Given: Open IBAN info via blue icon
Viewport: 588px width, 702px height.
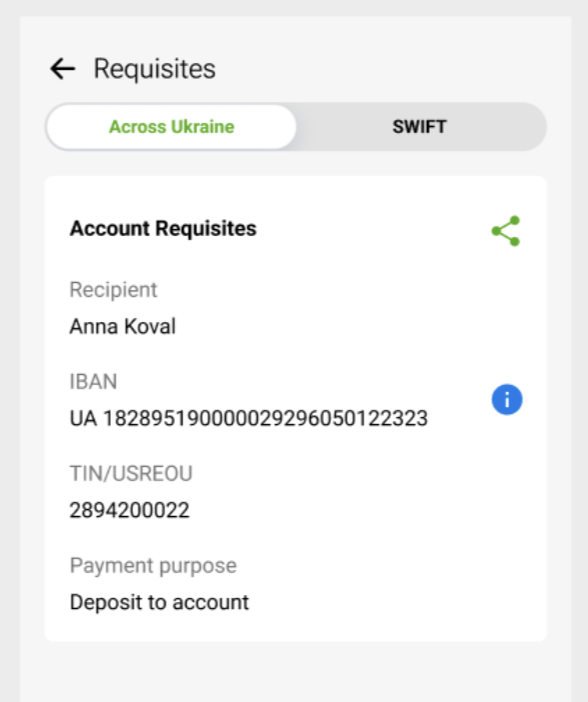Looking at the screenshot, I should point(507,399).
